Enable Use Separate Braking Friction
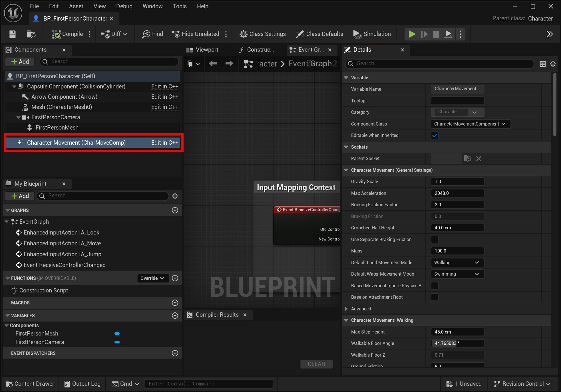The height and width of the screenshot is (392, 561). pyautogui.click(x=435, y=240)
